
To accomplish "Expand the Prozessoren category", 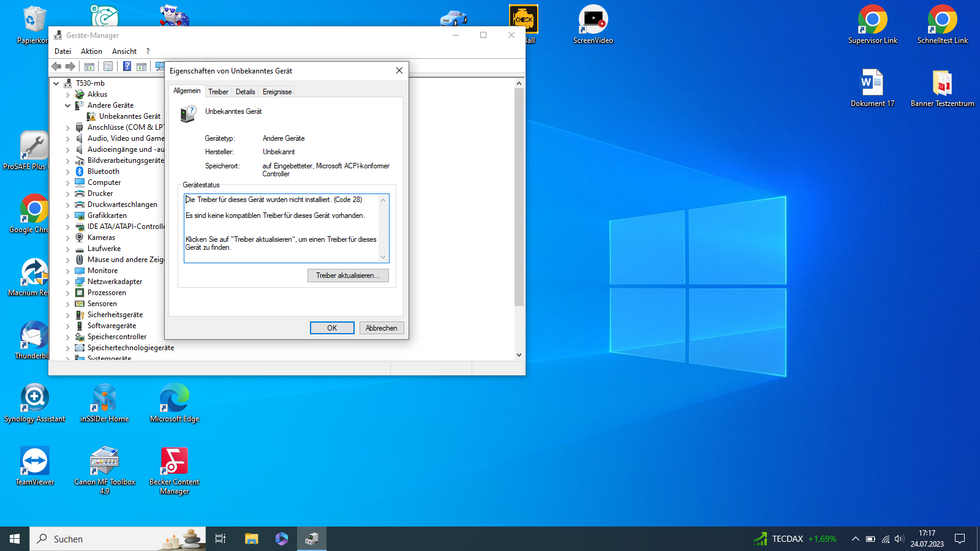I will click(68, 293).
